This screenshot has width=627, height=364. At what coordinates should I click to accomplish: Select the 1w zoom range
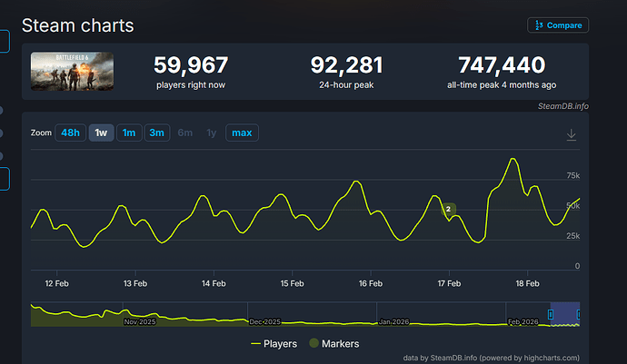(101, 133)
